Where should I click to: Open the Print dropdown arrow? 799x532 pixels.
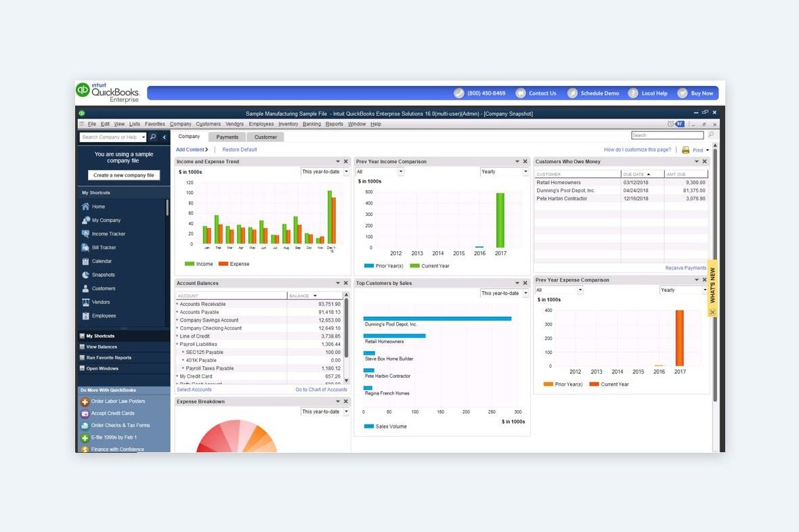(x=708, y=150)
